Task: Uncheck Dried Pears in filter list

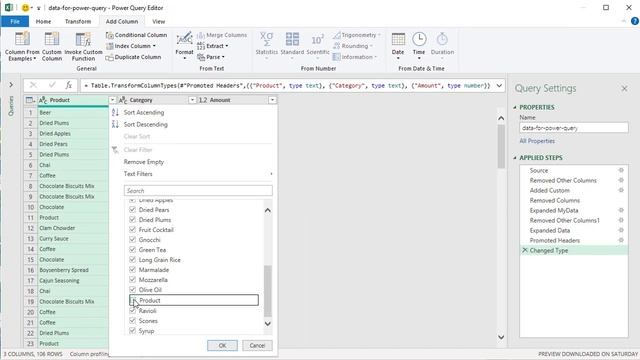Action: click(132, 210)
